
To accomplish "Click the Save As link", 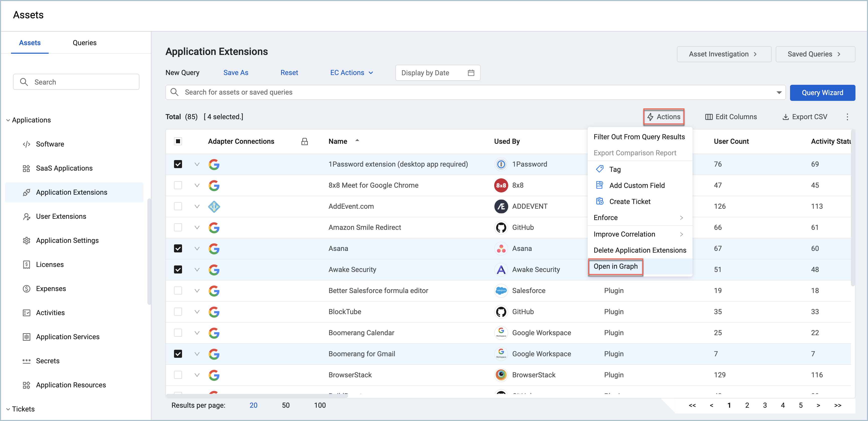I will click(235, 73).
